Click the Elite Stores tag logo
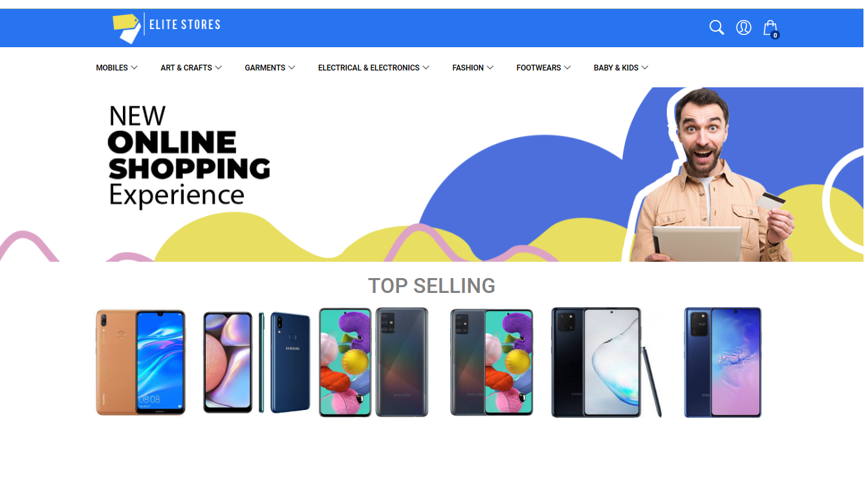The height and width of the screenshot is (485, 868). (x=127, y=28)
